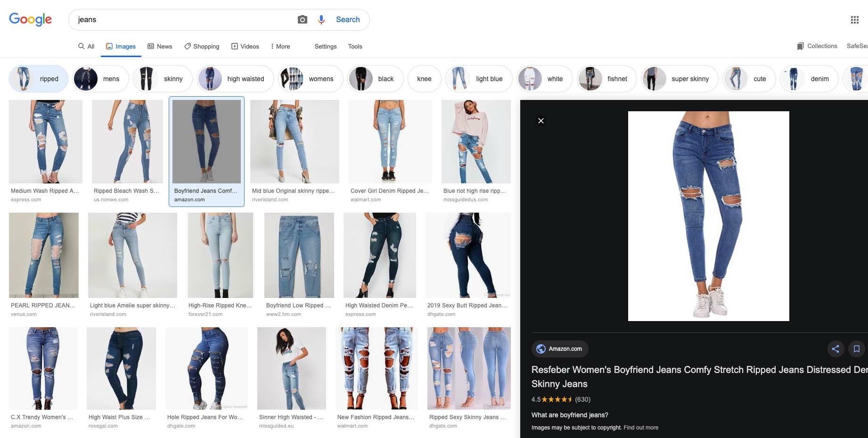Click the blue Search button
Image resolution: width=868 pixels, height=438 pixels.
tap(348, 19)
